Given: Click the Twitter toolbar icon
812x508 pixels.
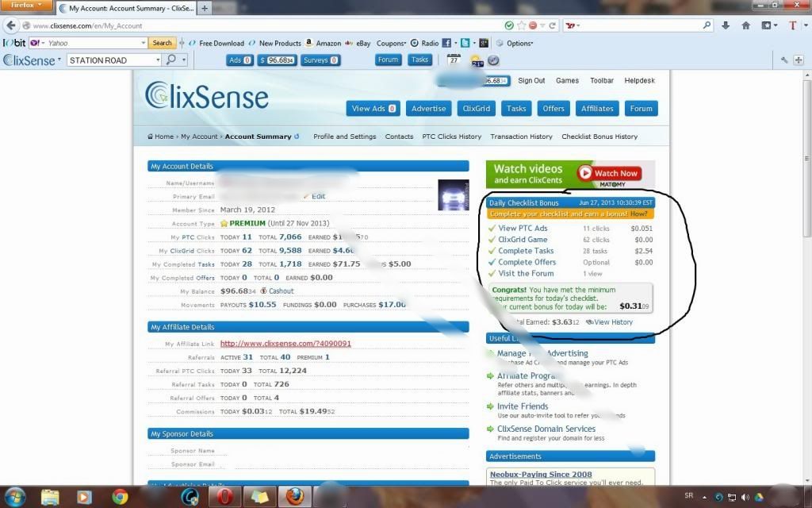Looking at the screenshot, I should (465, 43).
